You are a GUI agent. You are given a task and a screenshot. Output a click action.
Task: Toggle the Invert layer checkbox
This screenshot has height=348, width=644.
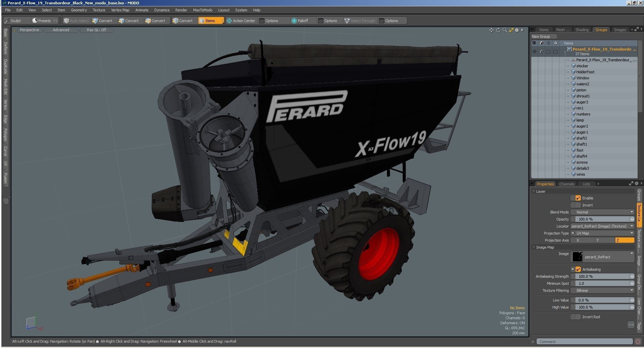tap(578, 205)
